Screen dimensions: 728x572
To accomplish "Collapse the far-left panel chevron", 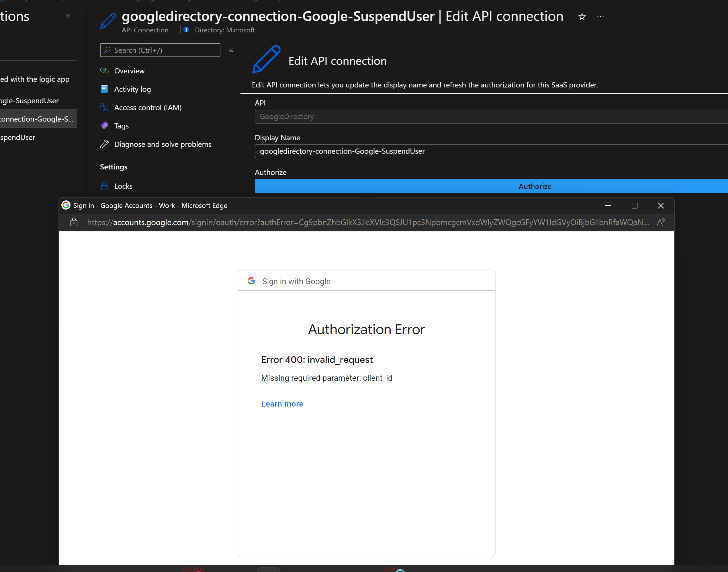I will (68, 16).
